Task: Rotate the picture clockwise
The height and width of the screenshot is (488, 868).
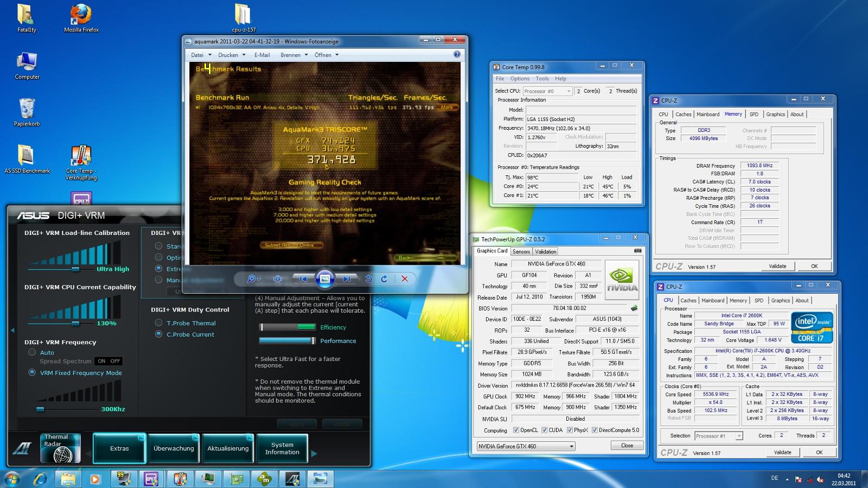Action: pos(384,279)
